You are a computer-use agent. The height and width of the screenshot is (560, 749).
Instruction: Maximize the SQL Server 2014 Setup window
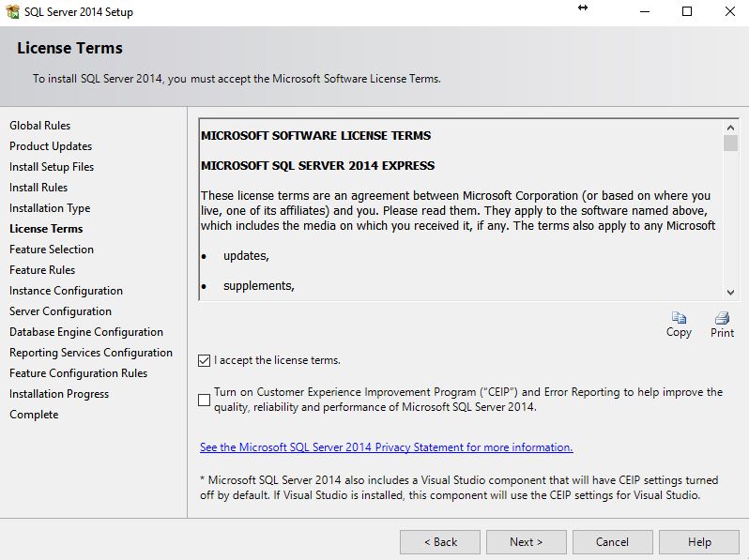[x=687, y=11]
